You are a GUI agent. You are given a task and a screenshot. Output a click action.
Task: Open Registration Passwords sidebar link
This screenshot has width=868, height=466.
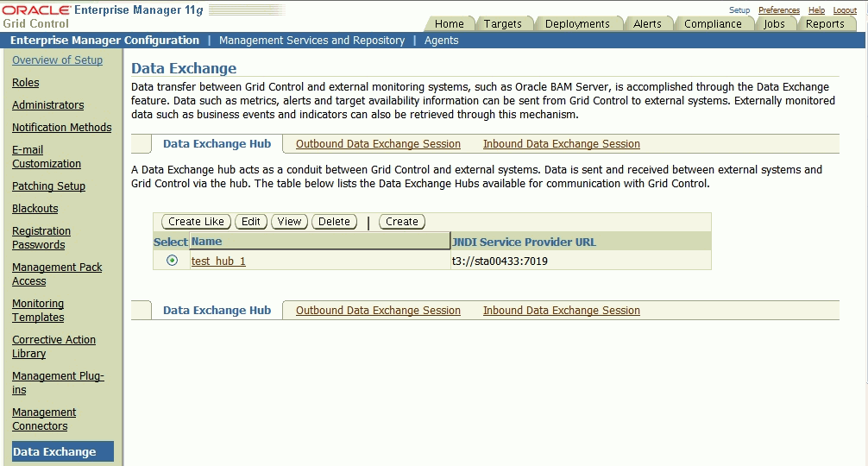pos(41,238)
